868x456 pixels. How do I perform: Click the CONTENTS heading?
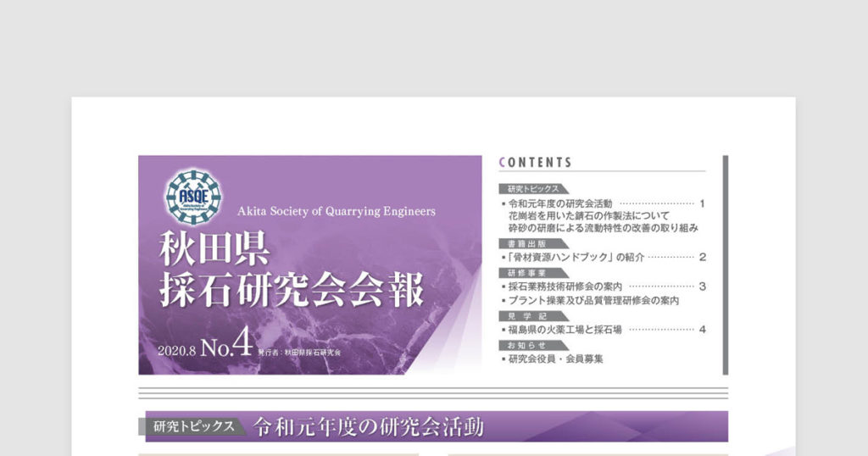pos(536,163)
